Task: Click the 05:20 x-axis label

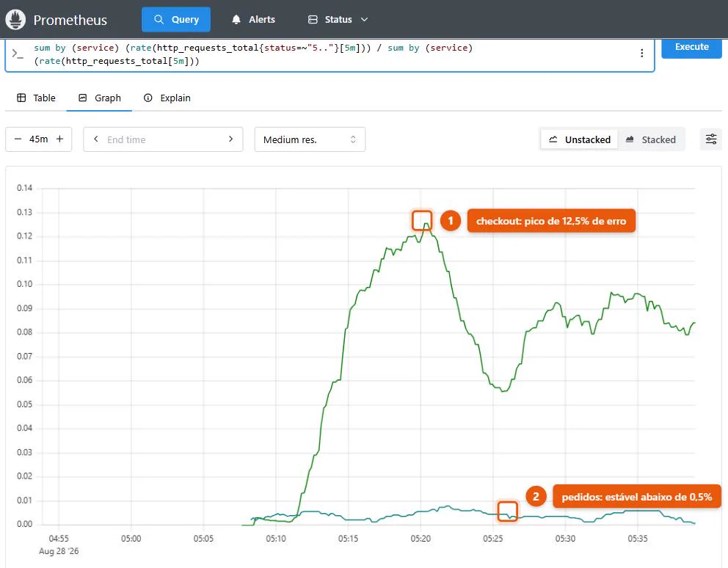Action: [x=421, y=538]
